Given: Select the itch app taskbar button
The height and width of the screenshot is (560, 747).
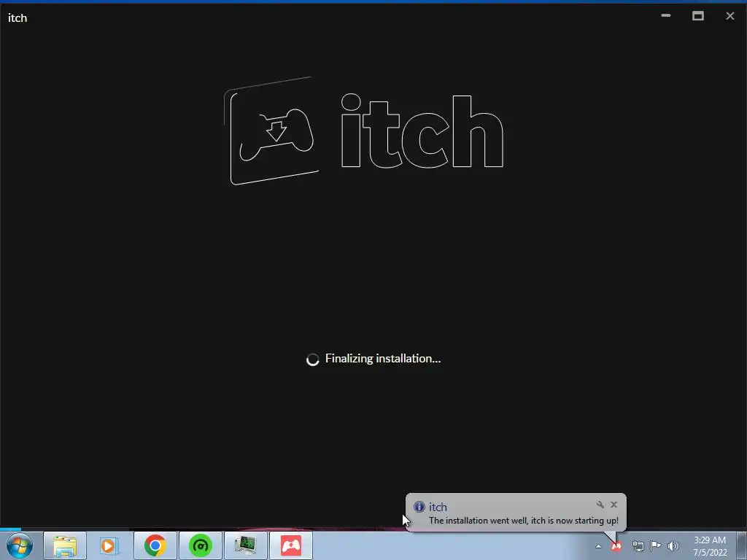Looking at the screenshot, I should pyautogui.click(x=291, y=545).
